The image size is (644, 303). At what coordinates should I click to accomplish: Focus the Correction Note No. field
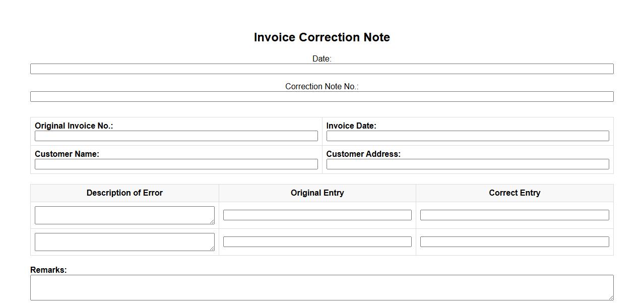(321, 97)
